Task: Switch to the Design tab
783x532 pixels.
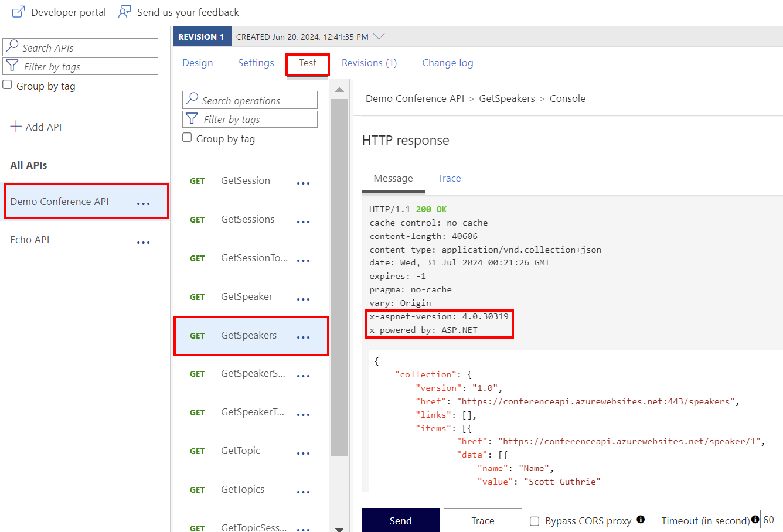Action: (x=198, y=63)
